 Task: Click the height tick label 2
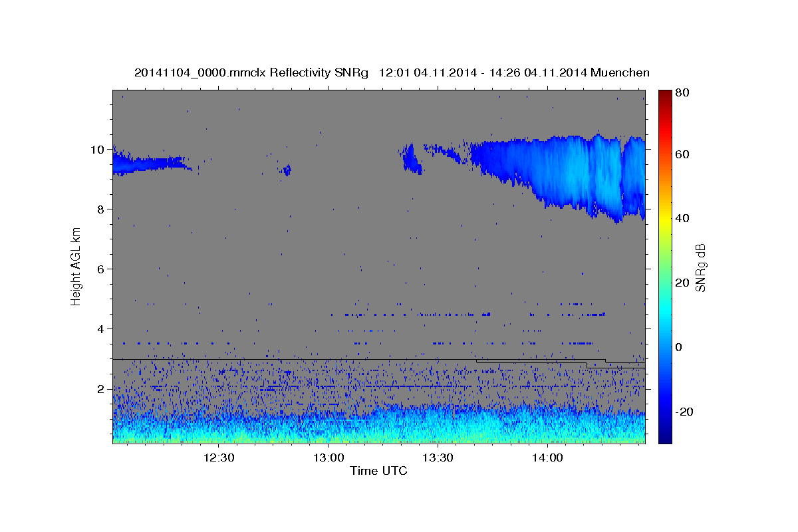click(101, 389)
